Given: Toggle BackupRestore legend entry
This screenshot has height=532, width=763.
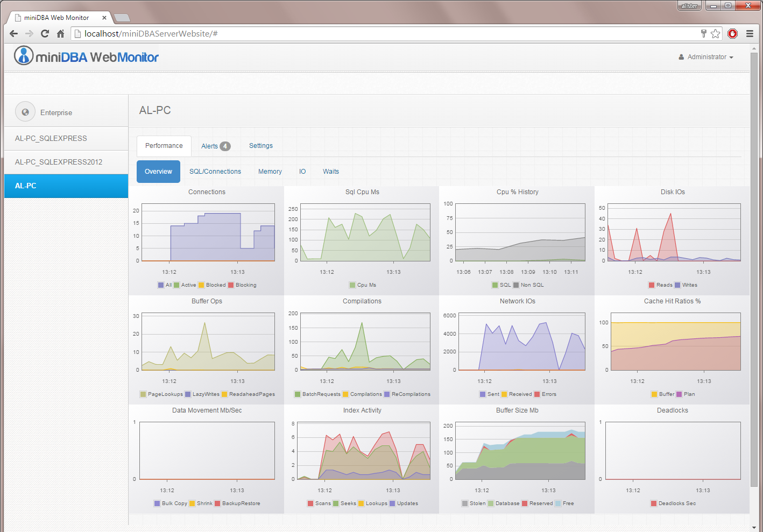Looking at the screenshot, I should click(237, 503).
